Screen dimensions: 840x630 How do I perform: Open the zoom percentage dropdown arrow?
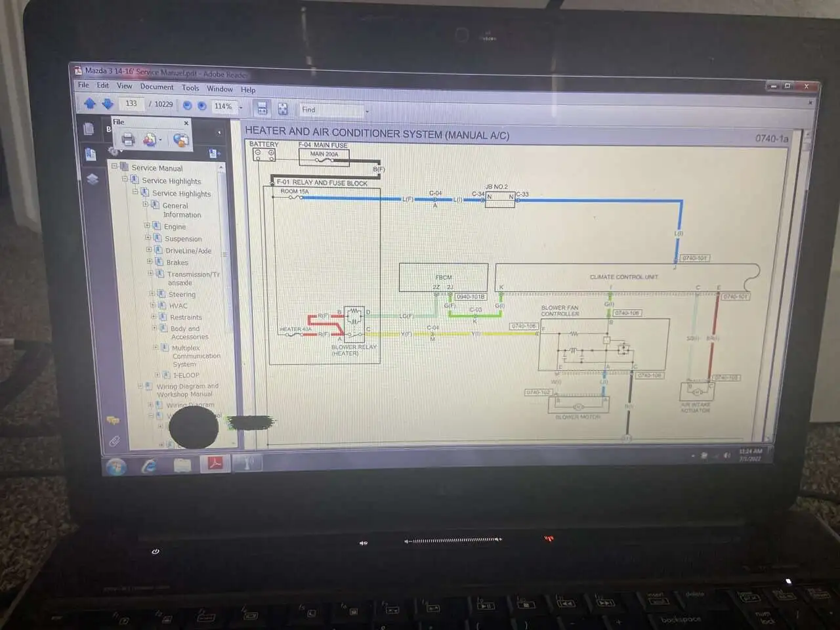point(241,107)
